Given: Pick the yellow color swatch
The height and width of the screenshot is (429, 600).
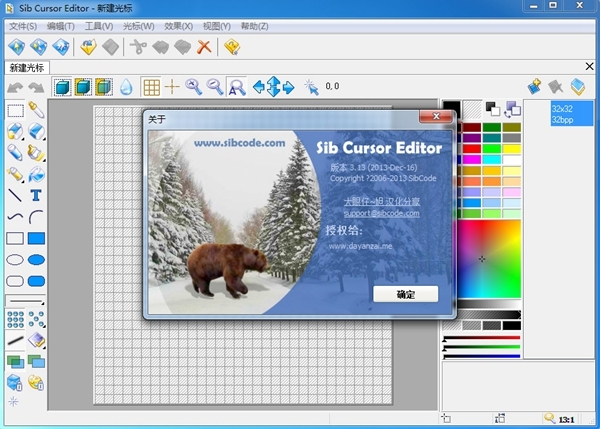Looking at the screenshot, I should 512,148.
